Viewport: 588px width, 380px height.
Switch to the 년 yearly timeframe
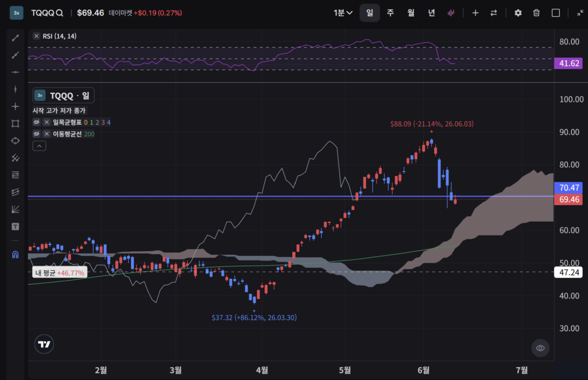[x=431, y=13]
